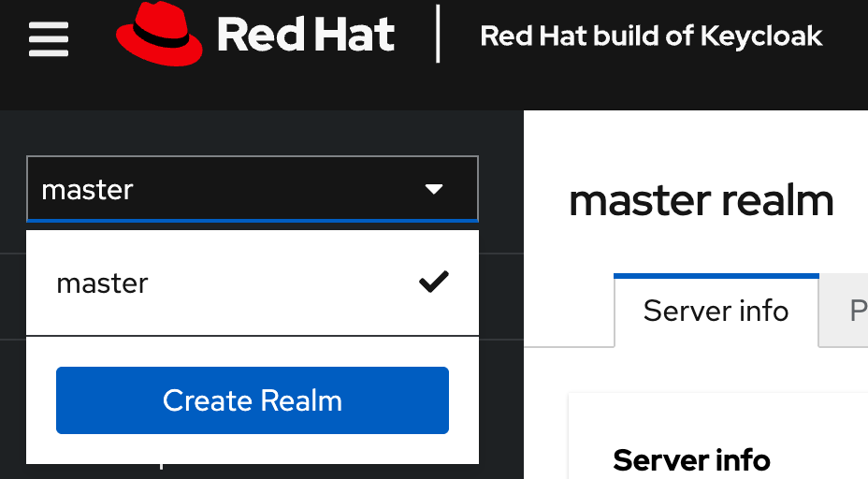
Task: Toggle the hamburger navigation menu
Action: point(49,38)
